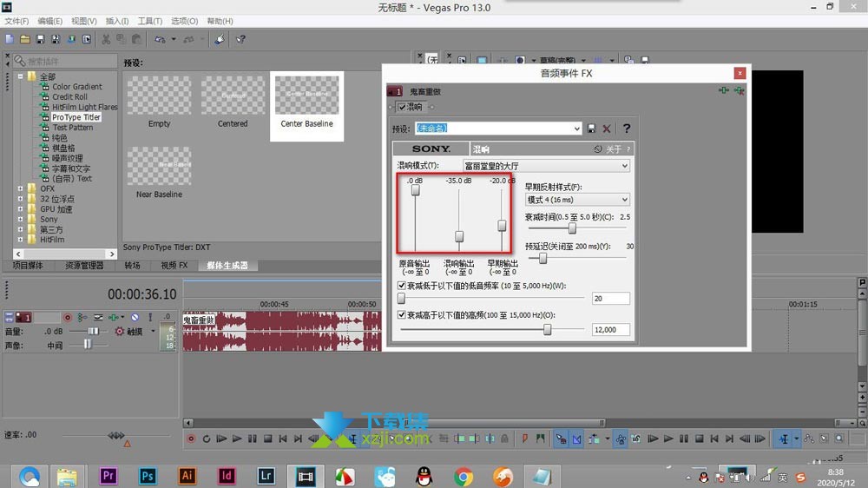Screen dimensions: 868x488
Task: Open Premiere Pro from taskbar
Action: 108,475
